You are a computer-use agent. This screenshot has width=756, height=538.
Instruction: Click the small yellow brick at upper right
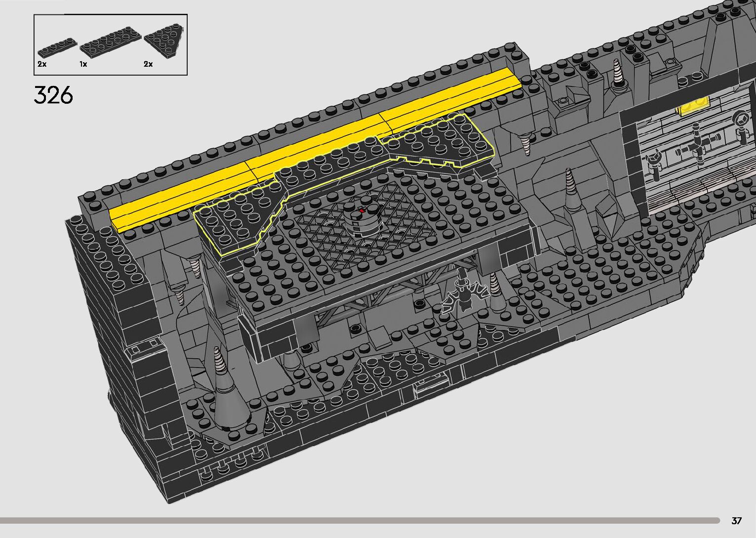(x=694, y=106)
